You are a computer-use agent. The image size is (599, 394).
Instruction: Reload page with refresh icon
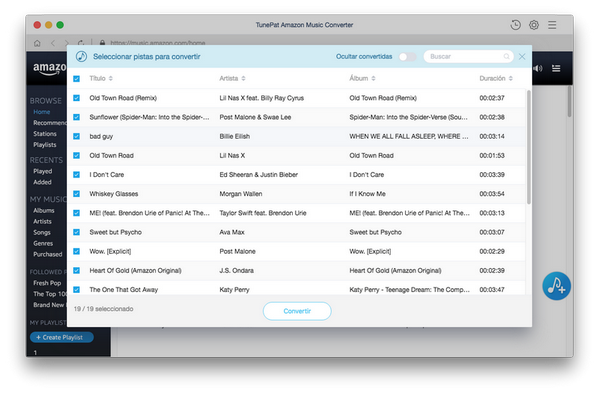point(81,43)
